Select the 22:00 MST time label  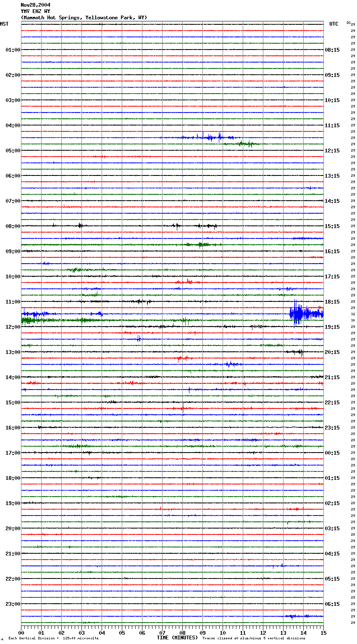pos(13,579)
